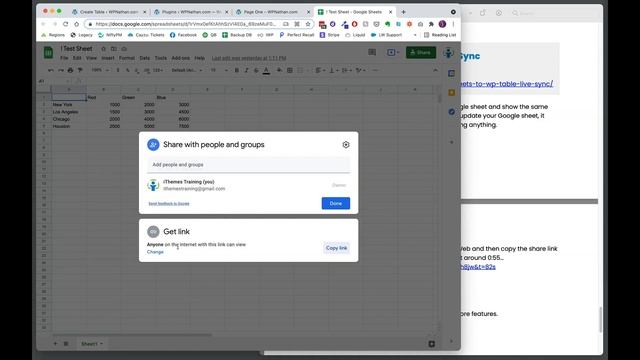Viewport: 640px width, 360px height.
Task: Open the Tools menu in Sheets
Action: tap(160, 58)
